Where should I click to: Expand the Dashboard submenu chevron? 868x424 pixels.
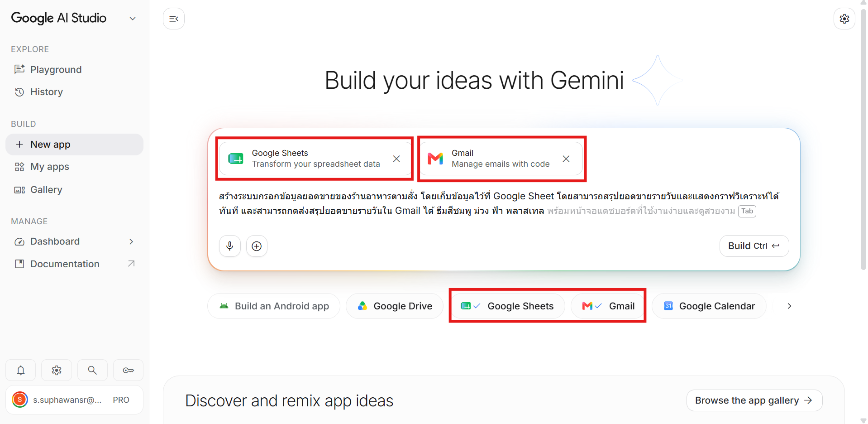pos(131,241)
